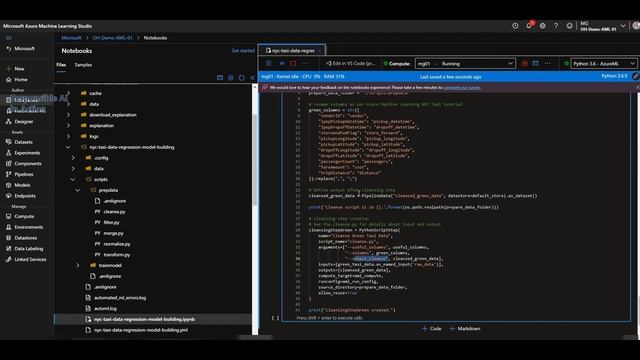This screenshot has height=360, width=640.
Task: Click the file tree scrollbar
Action: pos(255,159)
